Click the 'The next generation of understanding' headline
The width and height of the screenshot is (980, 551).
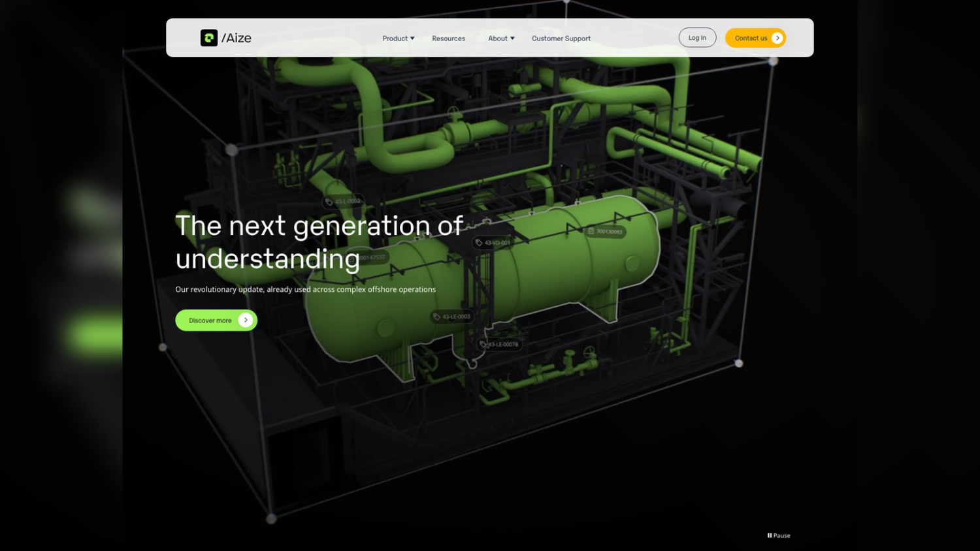[319, 242]
